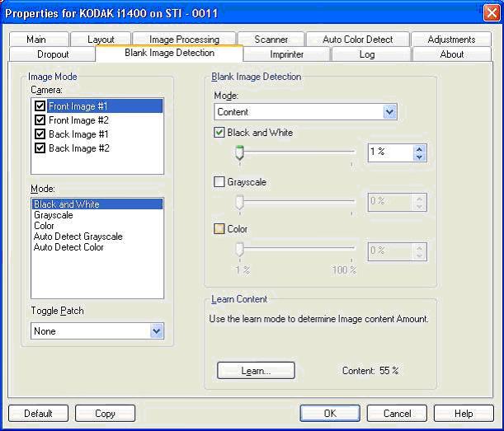Click the Learn... button

pyautogui.click(x=256, y=371)
